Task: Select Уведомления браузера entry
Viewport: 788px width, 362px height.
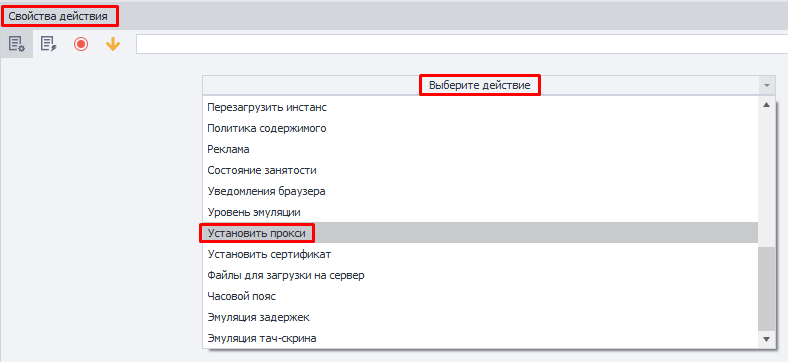Action: 480,191
